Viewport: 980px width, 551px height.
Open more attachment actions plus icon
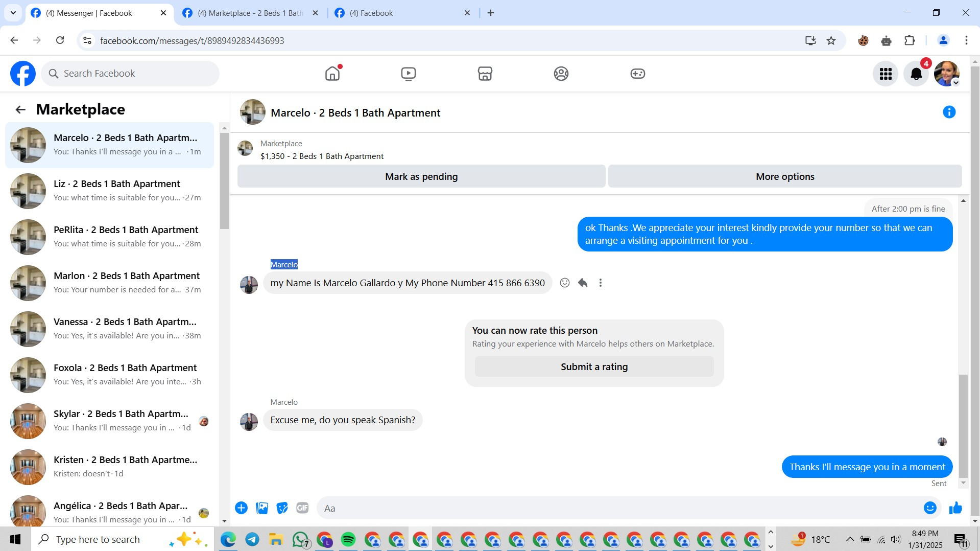pyautogui.click(x=242, y=508)
